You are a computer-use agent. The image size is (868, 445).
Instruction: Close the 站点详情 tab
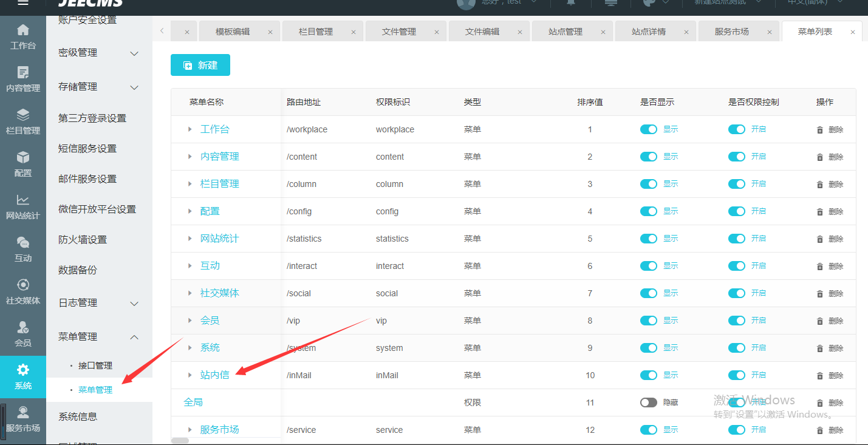tap(686, 32)
